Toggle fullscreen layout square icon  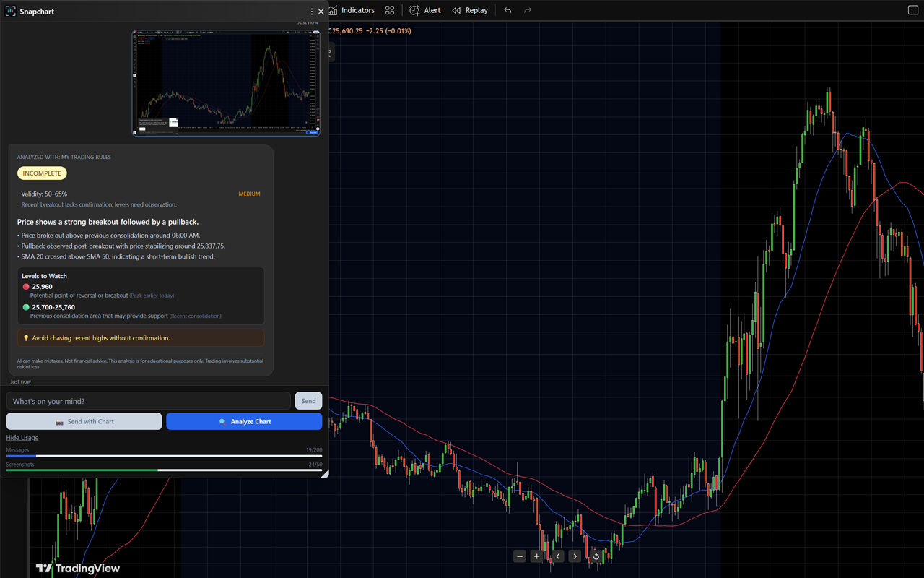coord(912,10)
